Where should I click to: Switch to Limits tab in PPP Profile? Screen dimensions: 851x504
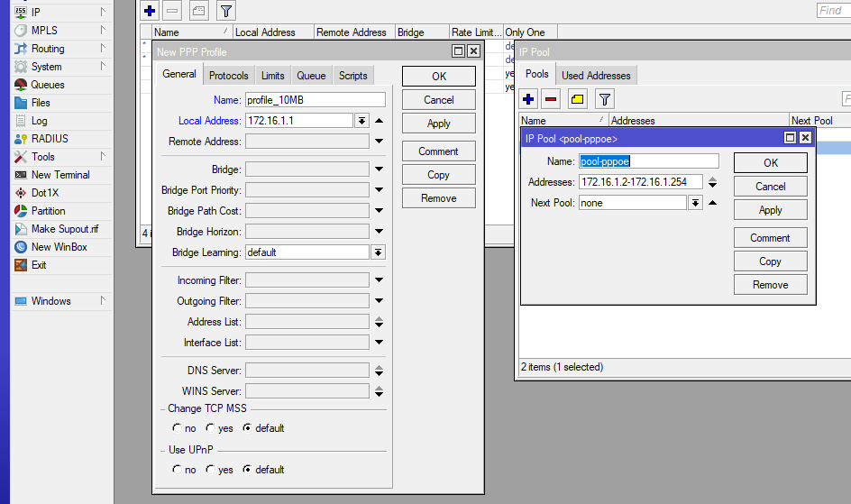[x=272, y=76]
